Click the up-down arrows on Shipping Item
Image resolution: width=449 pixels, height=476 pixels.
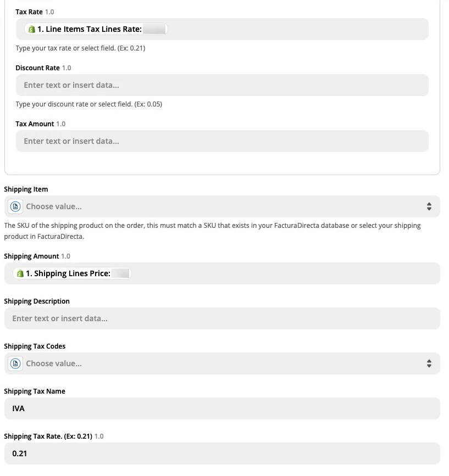(429, 206)
